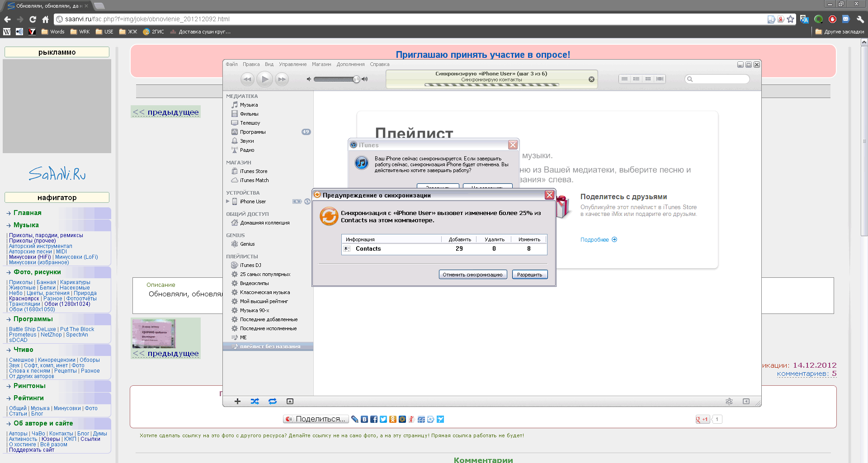Switch iTunes to album list view
Image resolution: width=868 pixels, height=463 pixels.
click(x=636, y=79)
